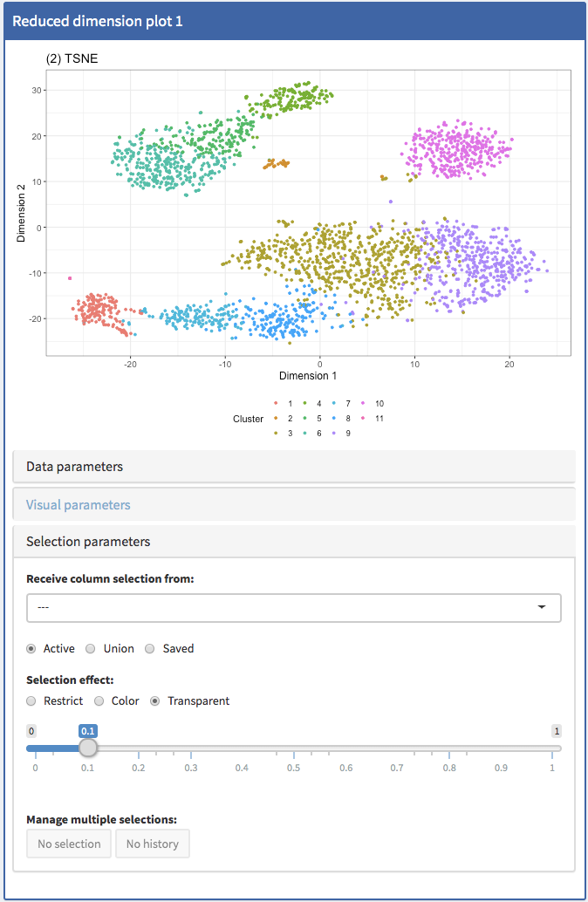This screenshot has height=902, width=588.
Task: Open the column selection source dropdown
Action: tap(293, 607)
